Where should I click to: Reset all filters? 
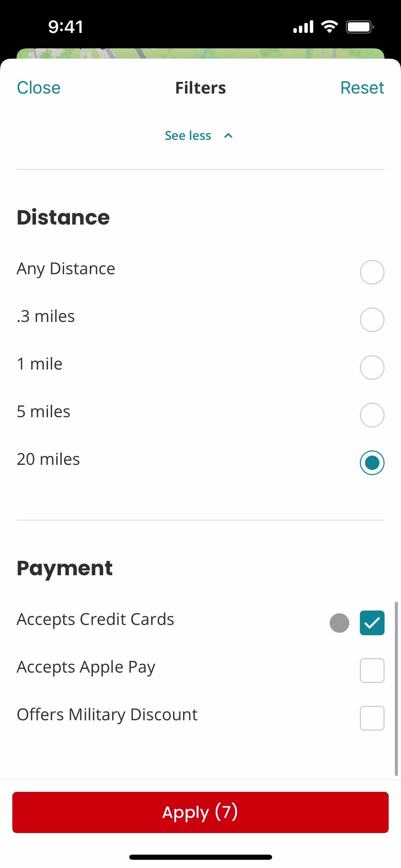click(362, 88)
